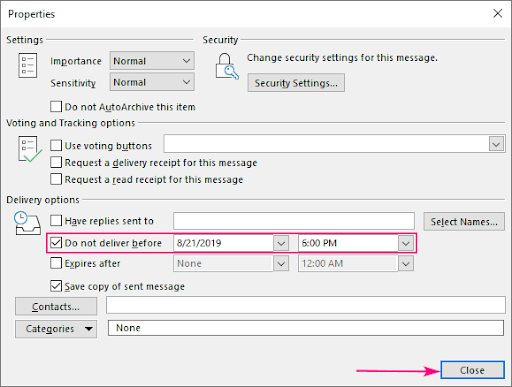Click the Settings list icon
512x387 pixels.
tap(28, 65)
